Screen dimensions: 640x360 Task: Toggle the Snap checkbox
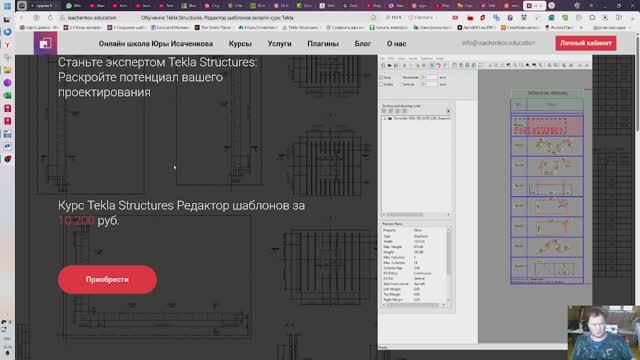(381, 78)
